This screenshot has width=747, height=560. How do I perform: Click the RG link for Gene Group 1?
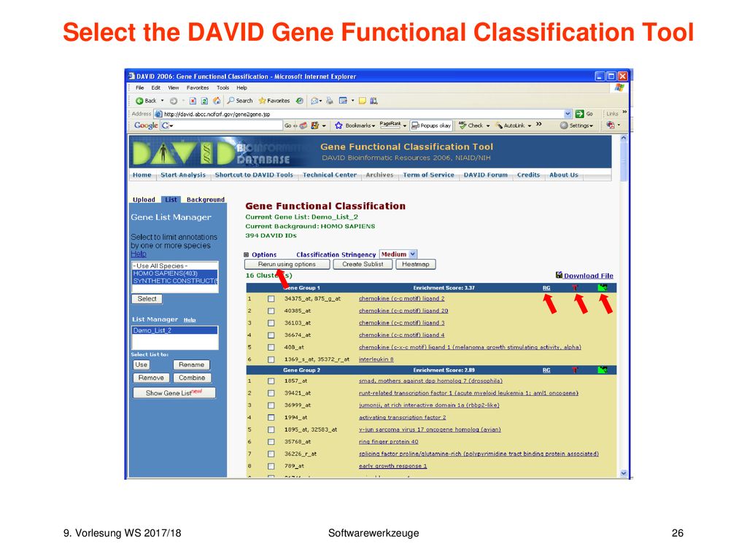point(546,287)
